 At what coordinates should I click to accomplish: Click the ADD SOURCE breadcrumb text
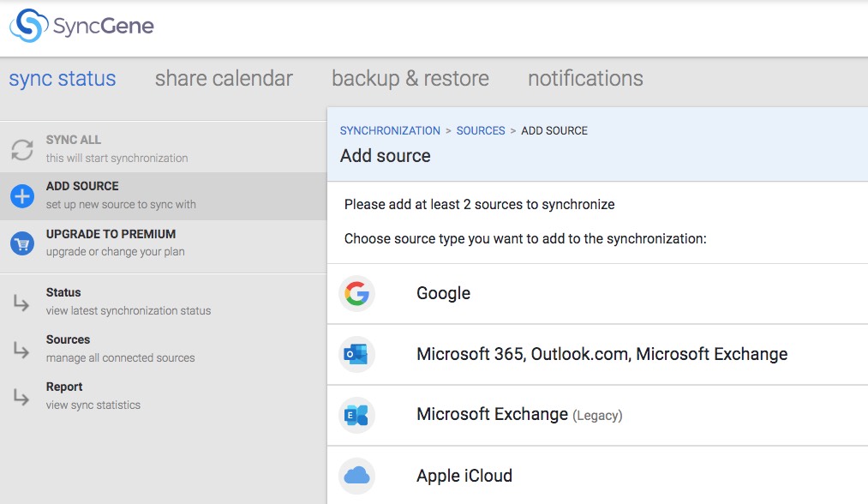click(554, 130)
